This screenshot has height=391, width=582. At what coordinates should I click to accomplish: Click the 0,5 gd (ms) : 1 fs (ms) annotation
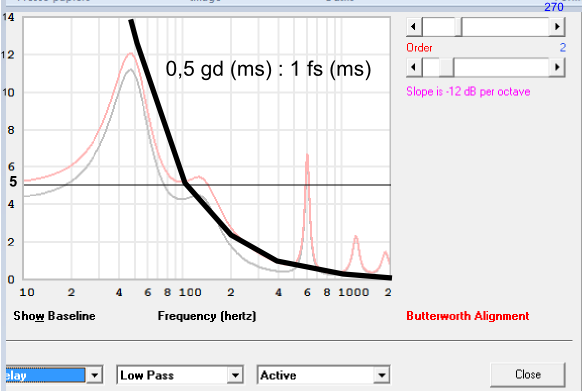click(x=268, y=69)
